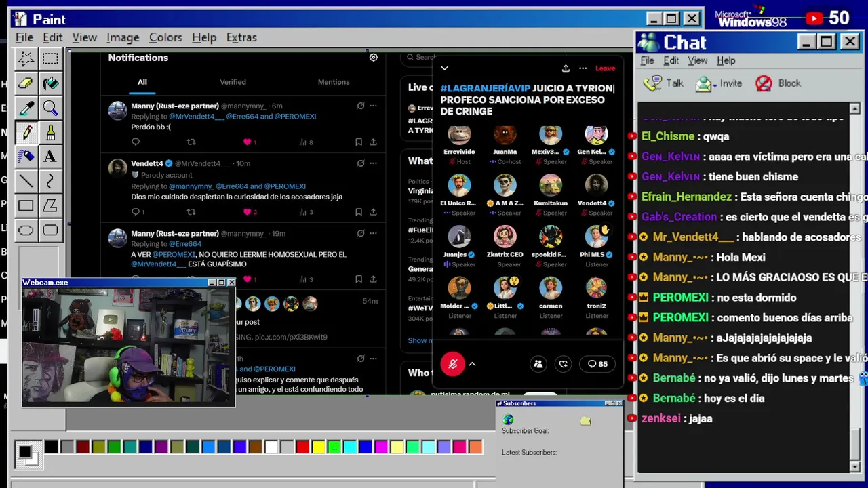Image resolution: width=868 pixels, height=488 pixels.
Task: Open the File menu in Paint
Action: click(x=24, y=37)
